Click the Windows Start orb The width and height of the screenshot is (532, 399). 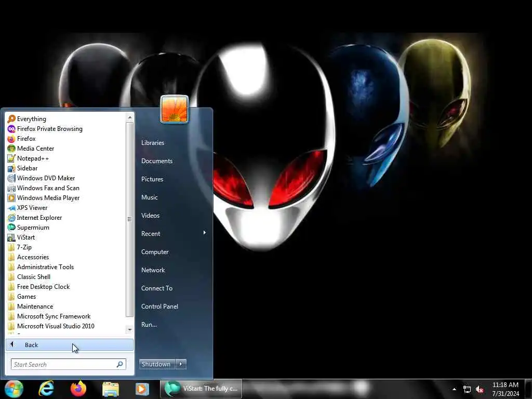14,389
